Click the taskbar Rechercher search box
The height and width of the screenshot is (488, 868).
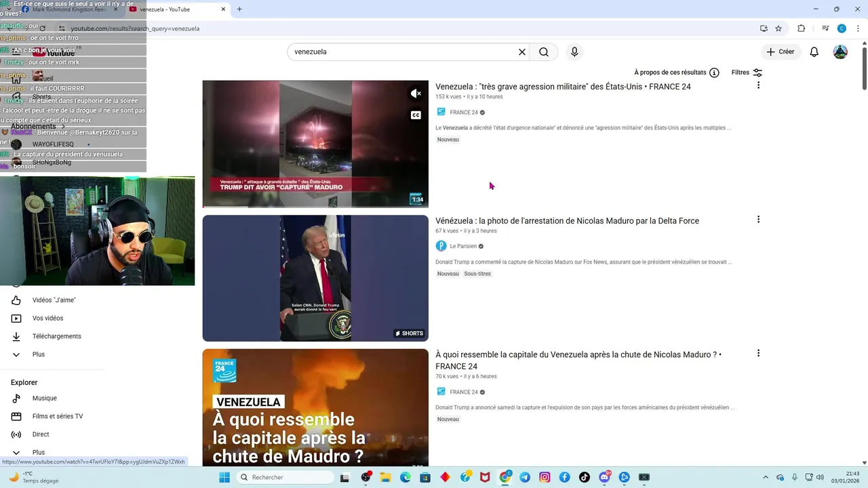[x=283, y=477]
